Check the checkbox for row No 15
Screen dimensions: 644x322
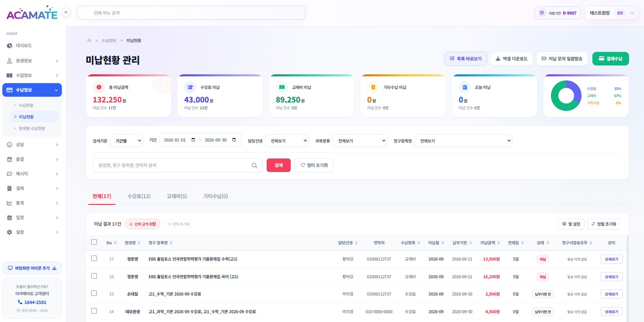point(94,293)
